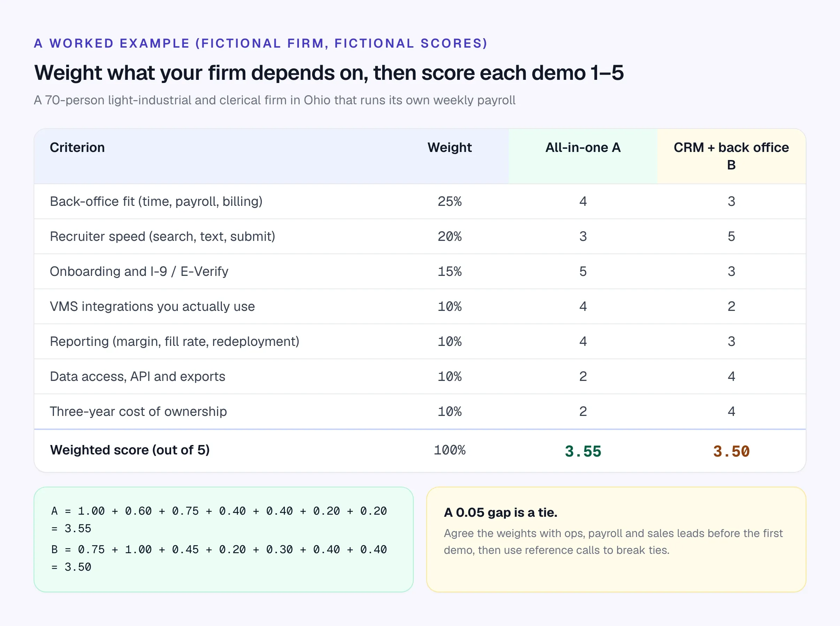Click All-in-one A score for Reporting row

tap(582, 341)
